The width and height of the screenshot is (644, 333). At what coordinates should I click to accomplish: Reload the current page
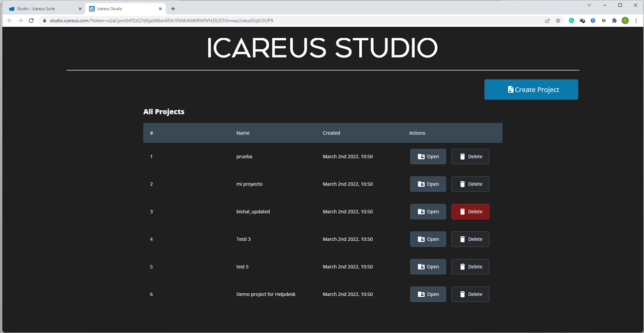tap(31, 21)
